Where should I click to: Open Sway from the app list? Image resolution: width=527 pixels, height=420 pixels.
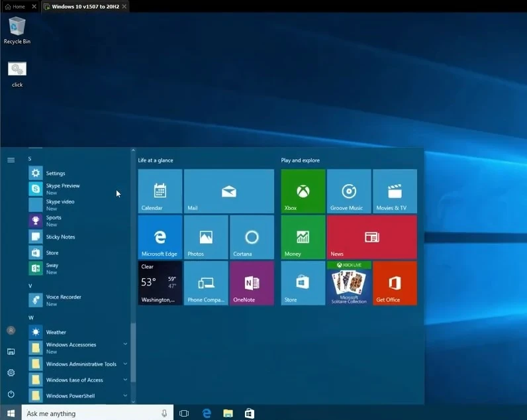pyautogui.click(x=78, y=268)
